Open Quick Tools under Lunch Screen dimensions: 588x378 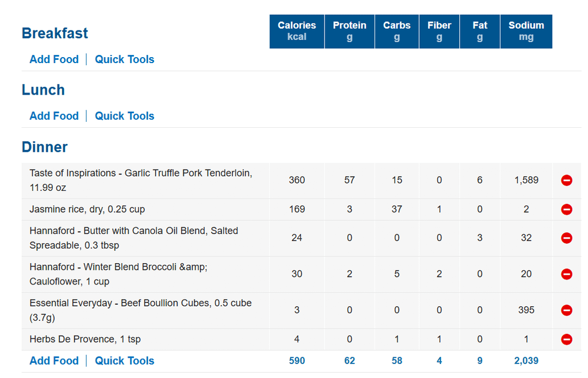[x=125, y=116]
